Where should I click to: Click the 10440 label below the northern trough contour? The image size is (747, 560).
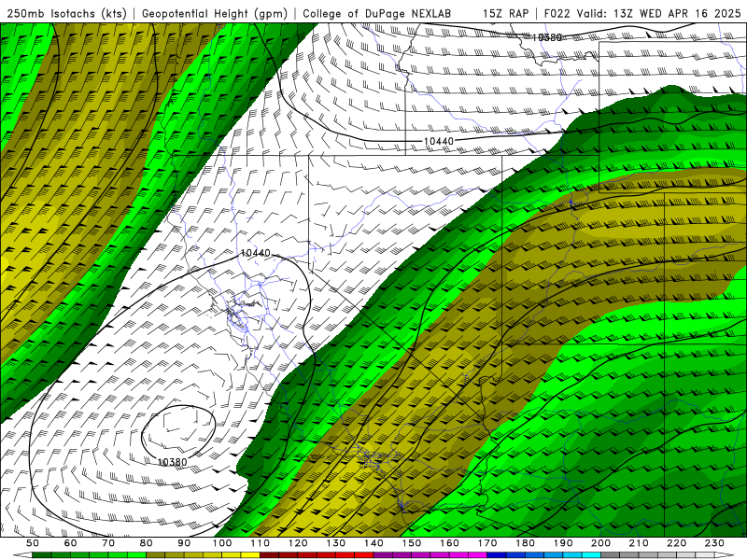tap(438, 141)
